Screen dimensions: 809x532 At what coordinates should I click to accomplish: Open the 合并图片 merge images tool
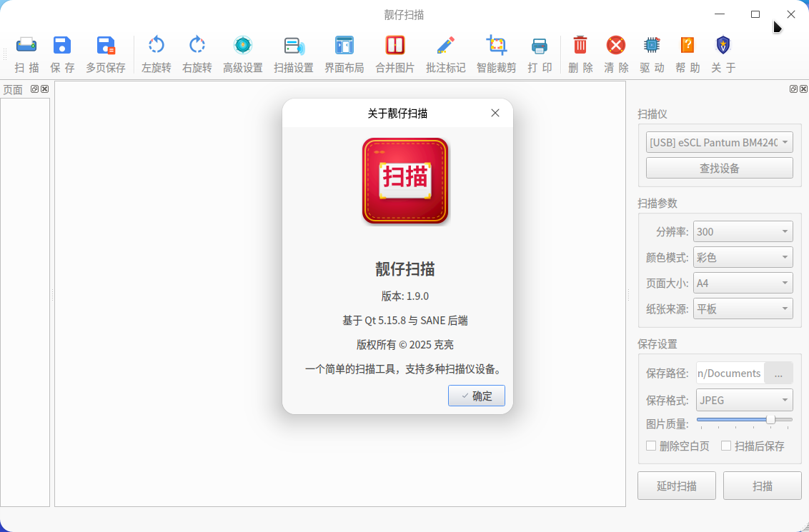click(x=394, y=45)
